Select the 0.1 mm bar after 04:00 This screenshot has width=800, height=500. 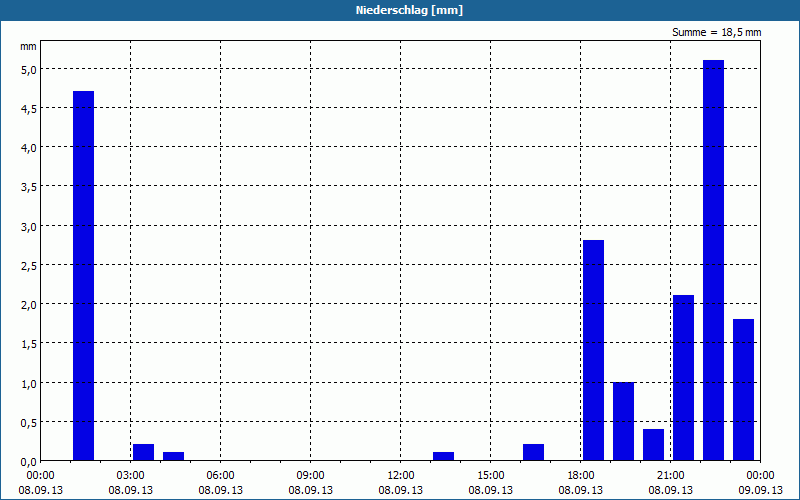coord(173,456)
